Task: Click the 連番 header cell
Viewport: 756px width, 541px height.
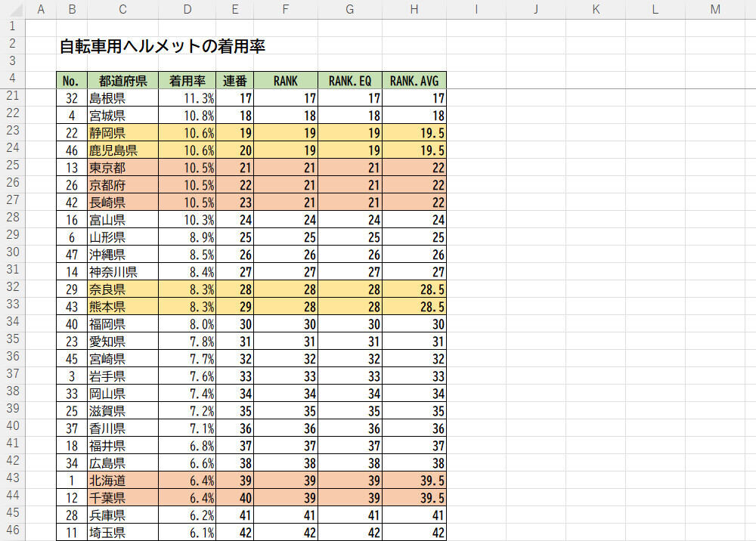Action: point(235,81)
